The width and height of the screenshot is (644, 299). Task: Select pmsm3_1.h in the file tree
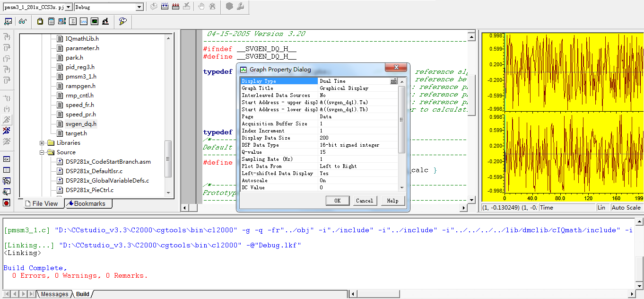pyautogui.click(x=81, y=77)
